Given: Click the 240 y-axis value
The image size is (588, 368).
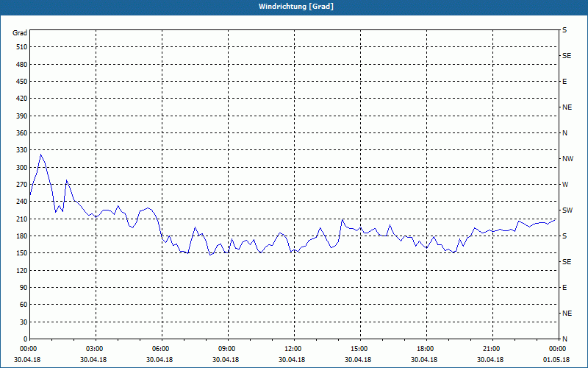Looking at the screenshot, I should click(22, 202).
